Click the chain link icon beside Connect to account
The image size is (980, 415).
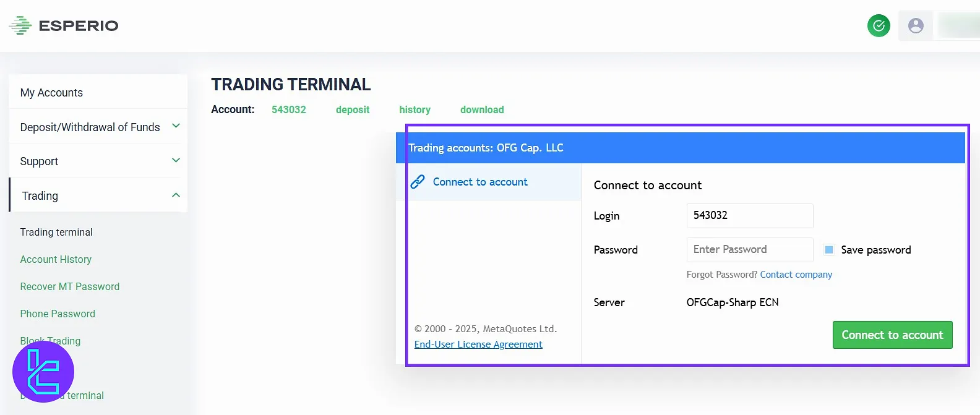click(x=418, y=182)
